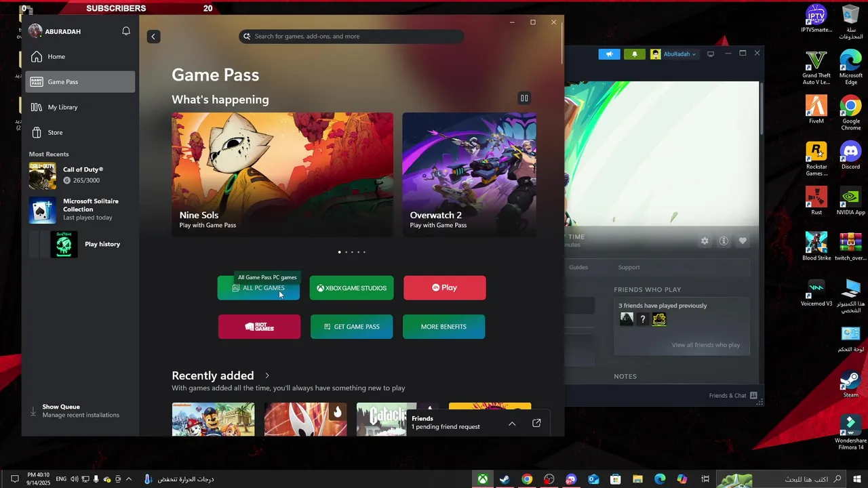
Task: Go back with the Xbox app back arrow
Action: tap(153, 37)
